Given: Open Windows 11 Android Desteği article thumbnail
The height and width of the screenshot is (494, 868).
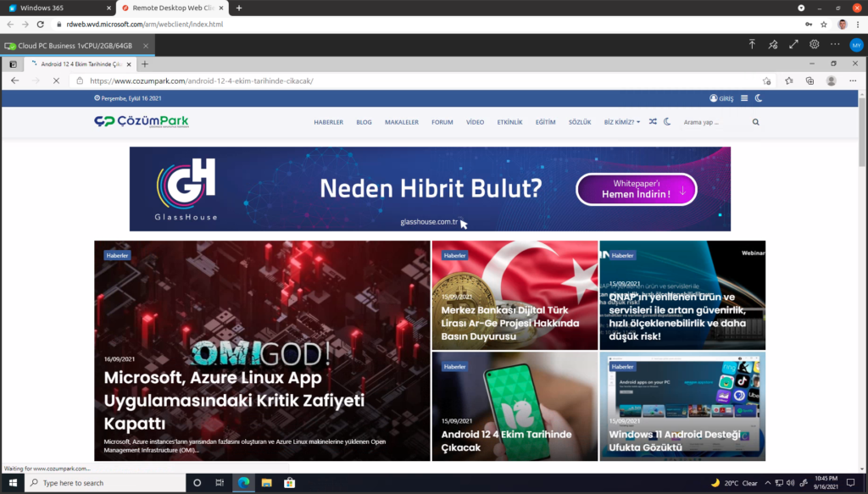Looking at the screenshot, I should 682,406.
